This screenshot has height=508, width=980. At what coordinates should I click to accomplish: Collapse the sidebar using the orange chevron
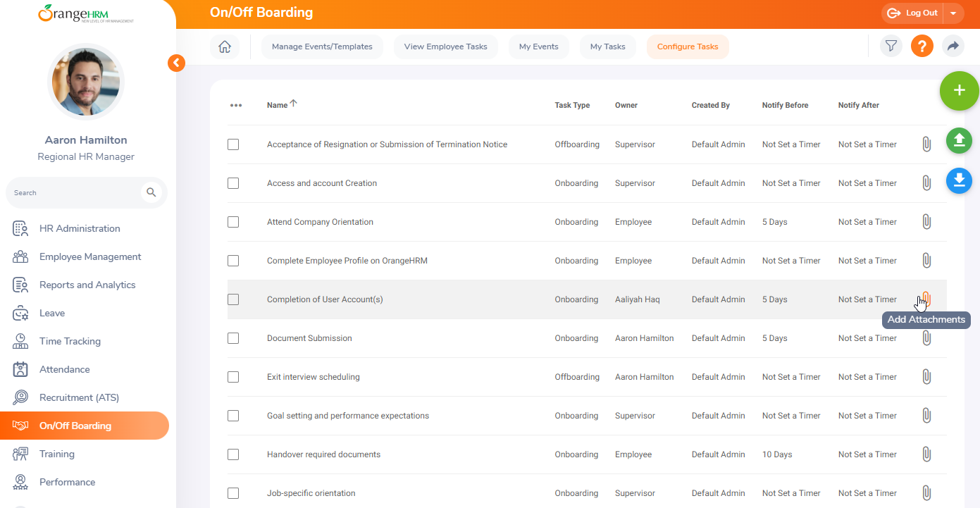(x=176, y=63)
